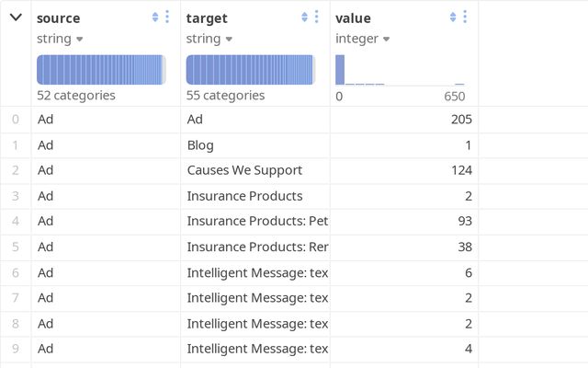Screen dimensions: 588x368
Task: Select the 'Insurance Products' target cell in row 3
Action: tap(244, 196)
